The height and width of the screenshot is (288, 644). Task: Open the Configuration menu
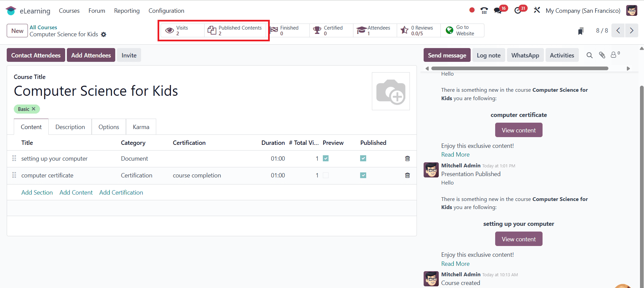coord(166,11)
